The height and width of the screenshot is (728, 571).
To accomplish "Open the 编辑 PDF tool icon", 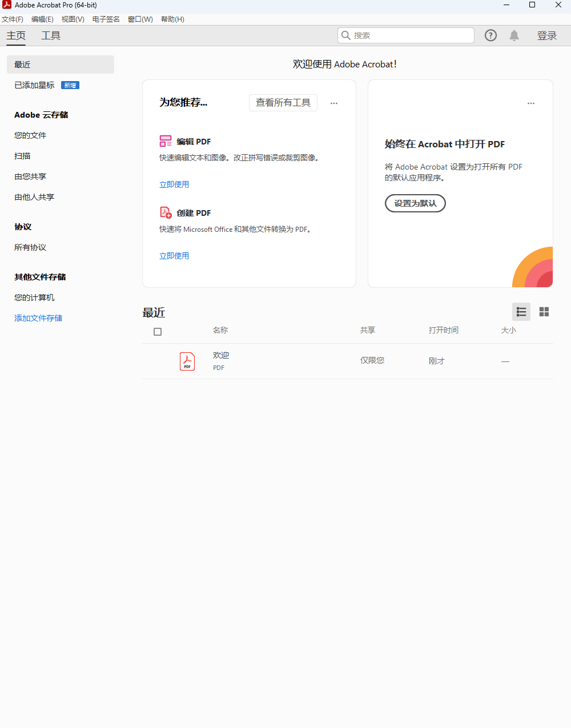I will click(x=166, y=141).
